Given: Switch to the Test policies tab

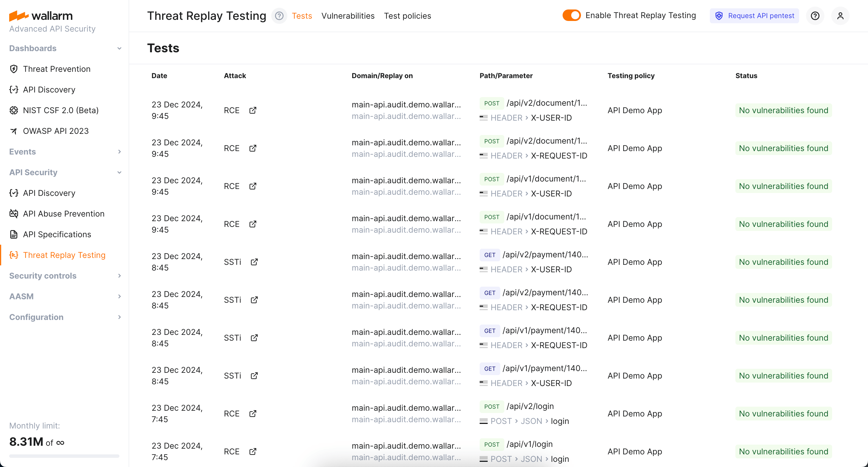Looking at the screenshot, I should 407,16.
